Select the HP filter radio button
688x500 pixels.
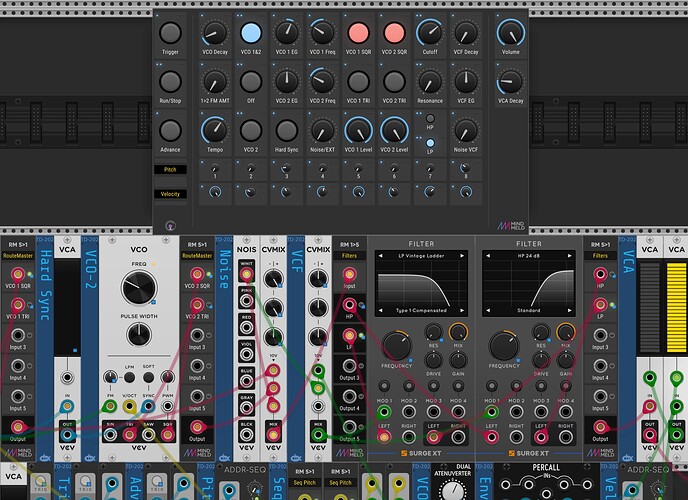pos(430,118)
